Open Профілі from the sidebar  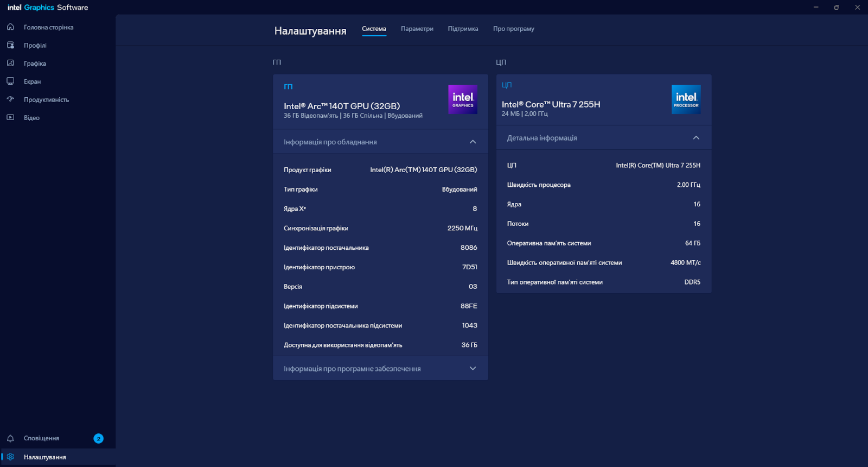(35, 46)
